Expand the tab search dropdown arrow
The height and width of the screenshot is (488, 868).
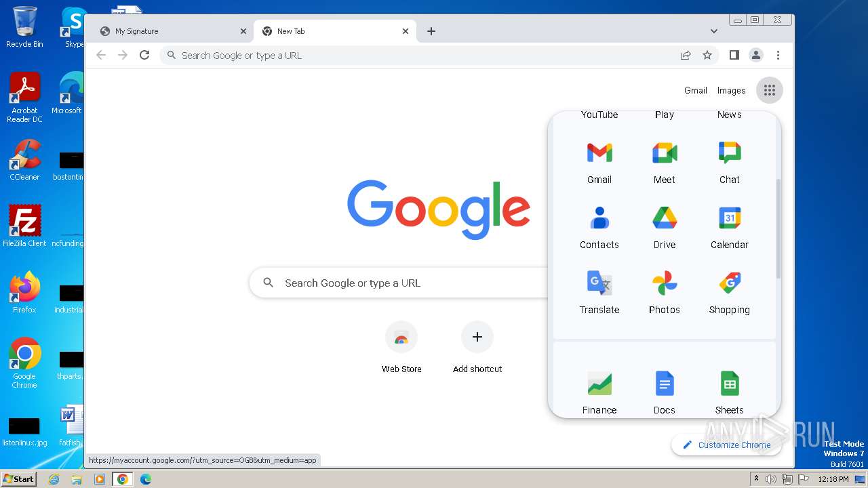714,31
